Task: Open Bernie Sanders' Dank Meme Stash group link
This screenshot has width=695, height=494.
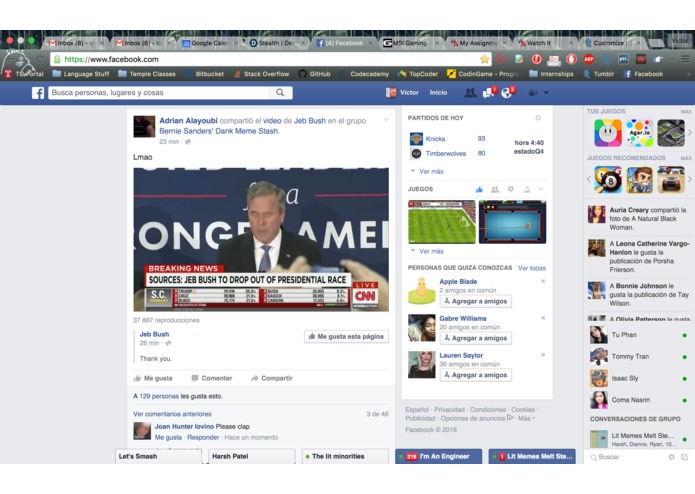Action: 219,131
